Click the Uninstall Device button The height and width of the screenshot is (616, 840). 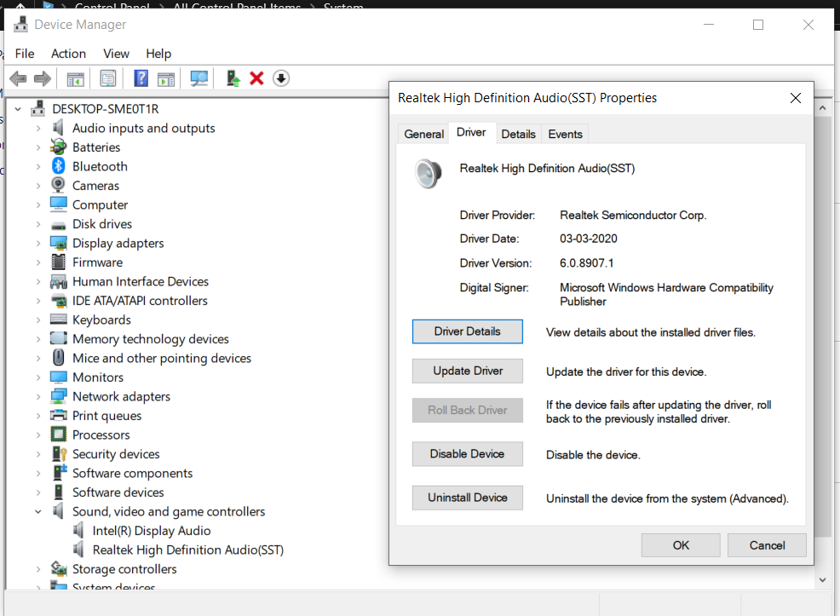point(467,498)
